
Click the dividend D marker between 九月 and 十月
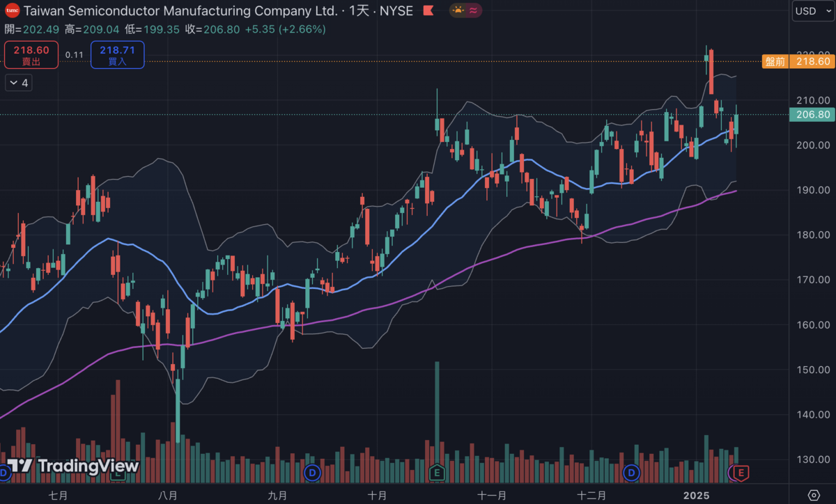tap(312, 473)
